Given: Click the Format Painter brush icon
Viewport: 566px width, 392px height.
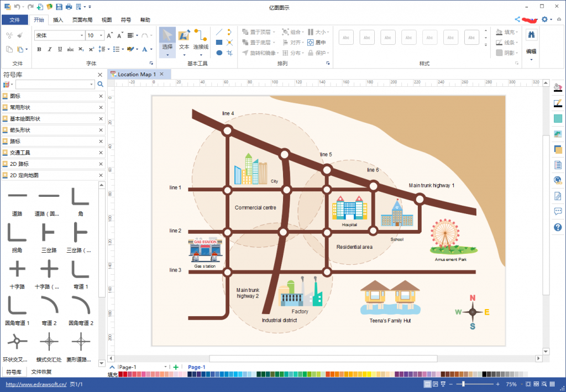Looking at the screenshot, I should tap(20, 35).
